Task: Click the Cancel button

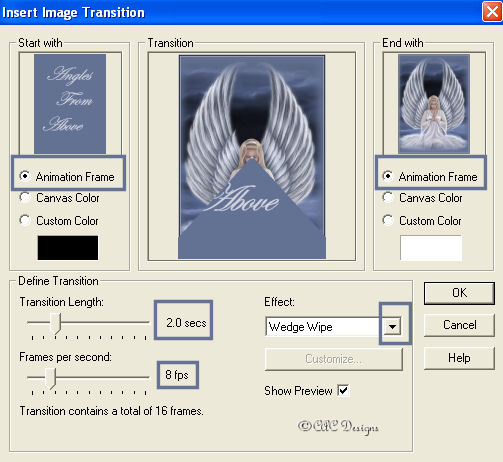Action: (x=459, y=325)
